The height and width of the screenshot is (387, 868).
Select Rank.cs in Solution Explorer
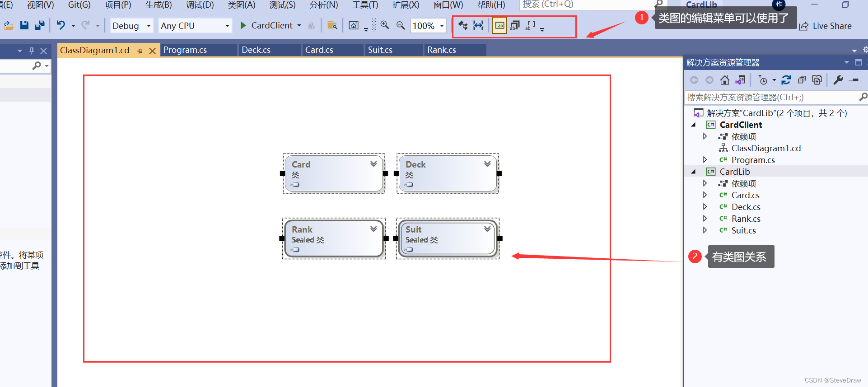tap(746, 219)
